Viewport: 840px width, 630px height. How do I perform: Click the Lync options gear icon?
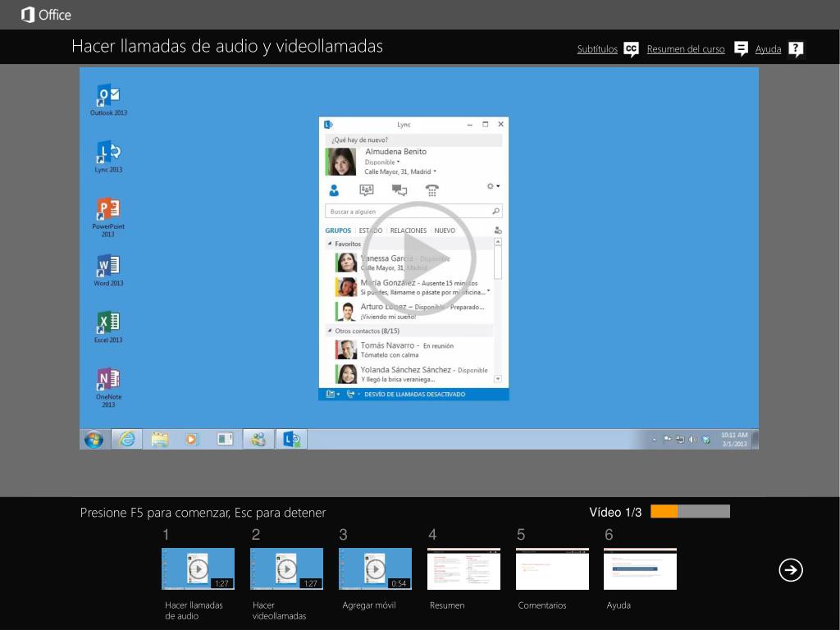(491, 186)
